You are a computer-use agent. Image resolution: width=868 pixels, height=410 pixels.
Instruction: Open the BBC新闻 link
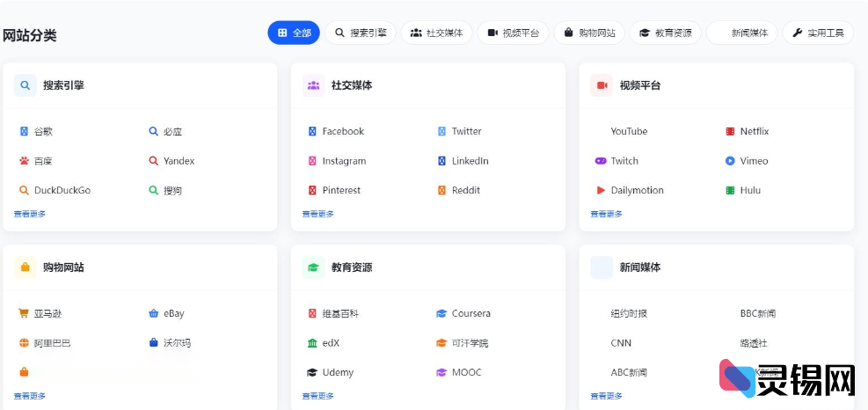click(x=758, y=313)
